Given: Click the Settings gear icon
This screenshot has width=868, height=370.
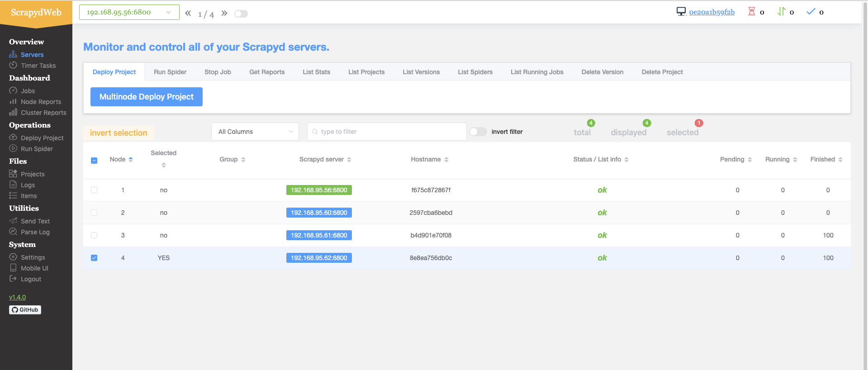Looking at the screenshot, I should (13, 257).
